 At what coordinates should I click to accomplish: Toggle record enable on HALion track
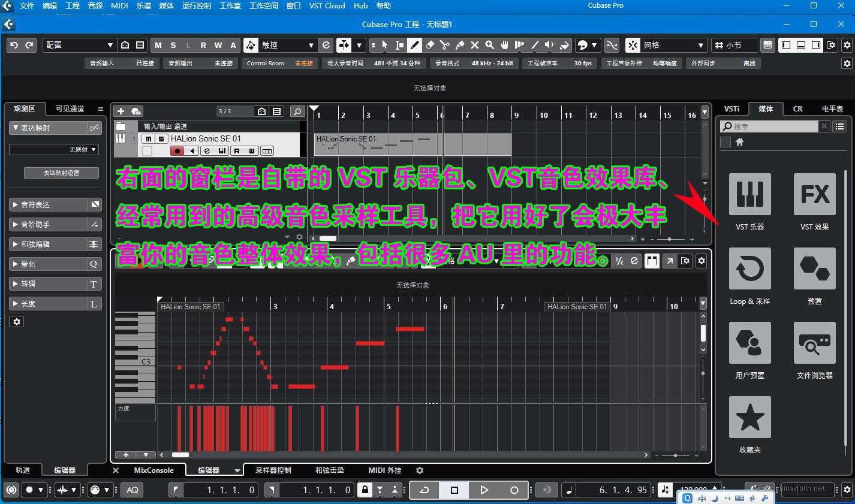177,151
